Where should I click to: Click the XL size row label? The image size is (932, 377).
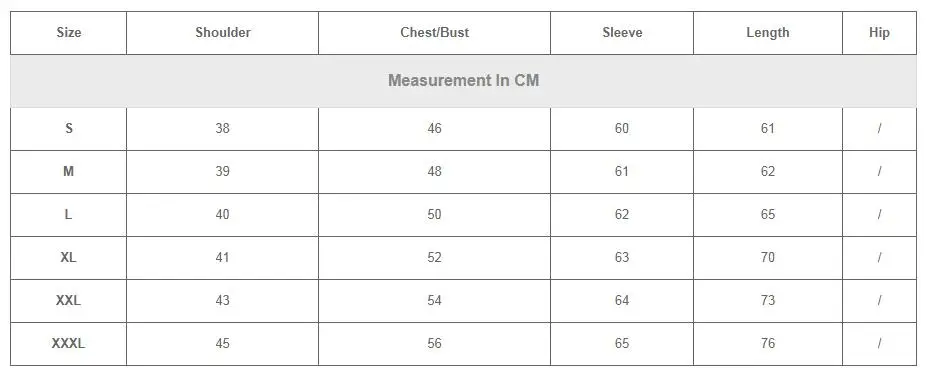(x=68, y=257)
